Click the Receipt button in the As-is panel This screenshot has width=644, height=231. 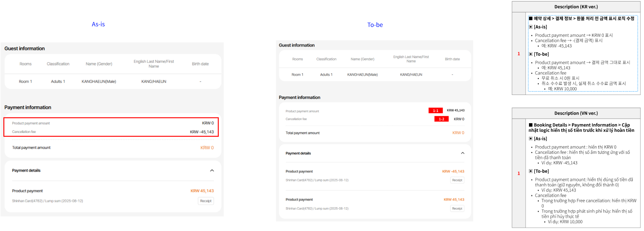tap(206, 201)
